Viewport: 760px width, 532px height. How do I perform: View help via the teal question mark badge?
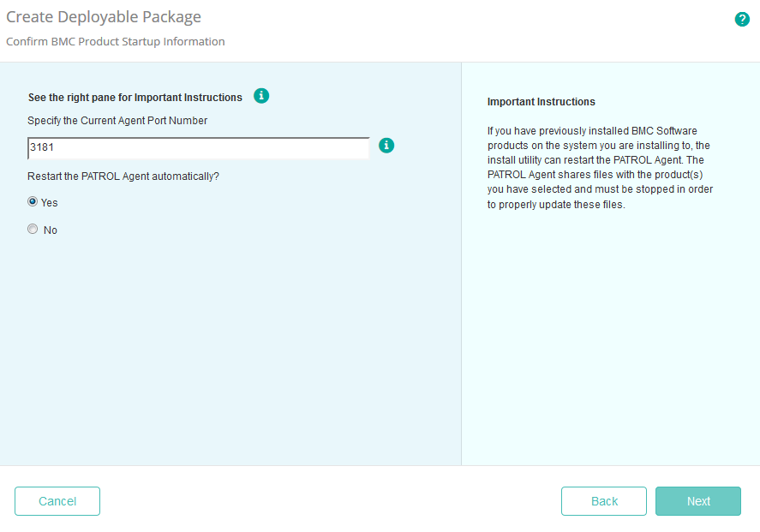742,18
